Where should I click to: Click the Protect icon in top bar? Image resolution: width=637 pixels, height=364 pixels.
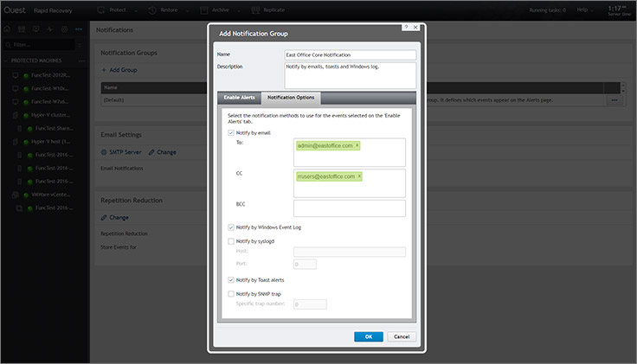point(101,10)
